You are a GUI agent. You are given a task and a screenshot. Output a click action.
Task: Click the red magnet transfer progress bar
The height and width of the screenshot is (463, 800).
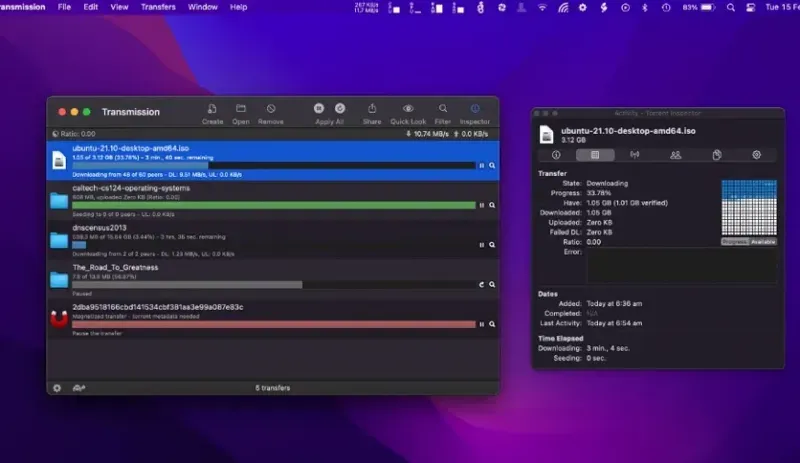[274, 324]
